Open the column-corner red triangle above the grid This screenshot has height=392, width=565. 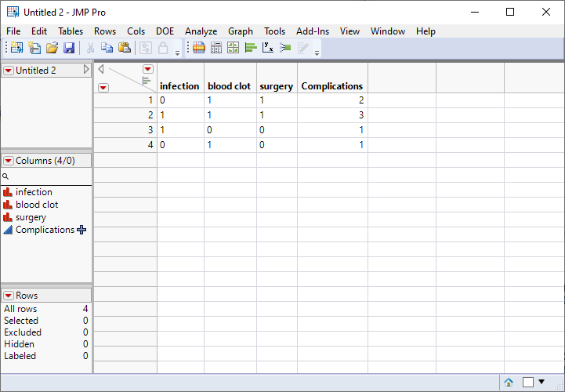point(148,69)
